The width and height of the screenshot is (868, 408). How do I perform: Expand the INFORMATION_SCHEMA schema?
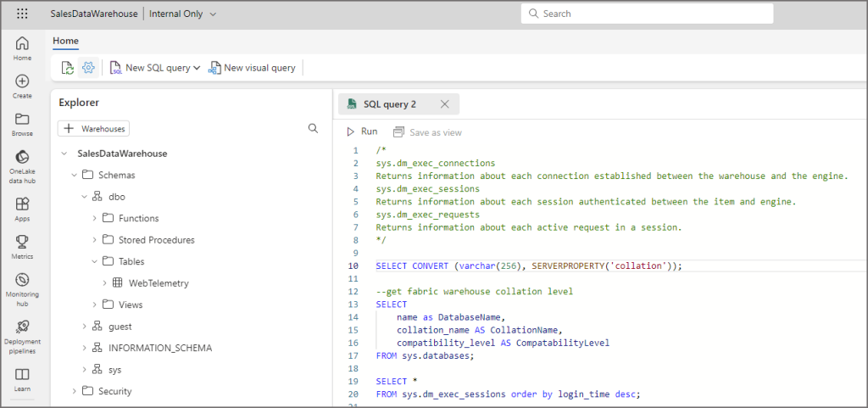click(x=84, y=348)
